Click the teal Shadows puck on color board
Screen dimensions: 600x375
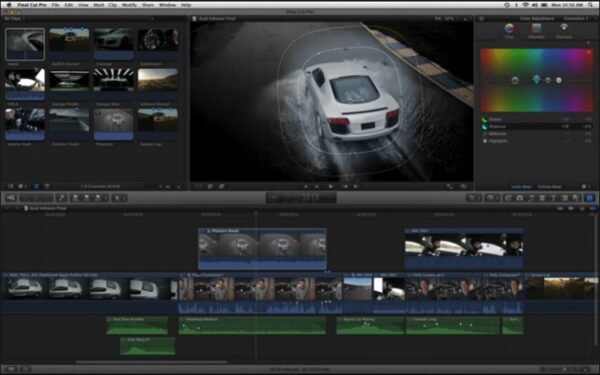point(536,80)
